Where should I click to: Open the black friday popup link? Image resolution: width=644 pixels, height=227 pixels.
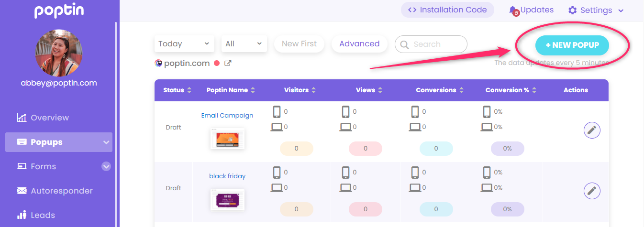[227, 176]
